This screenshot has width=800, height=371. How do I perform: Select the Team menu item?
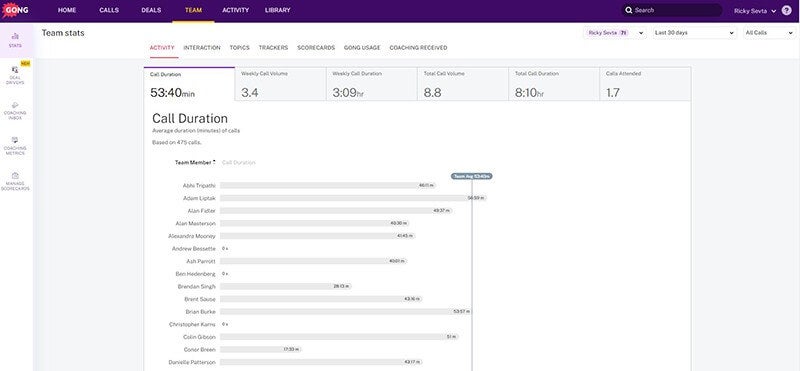click(x=193, y=10)
